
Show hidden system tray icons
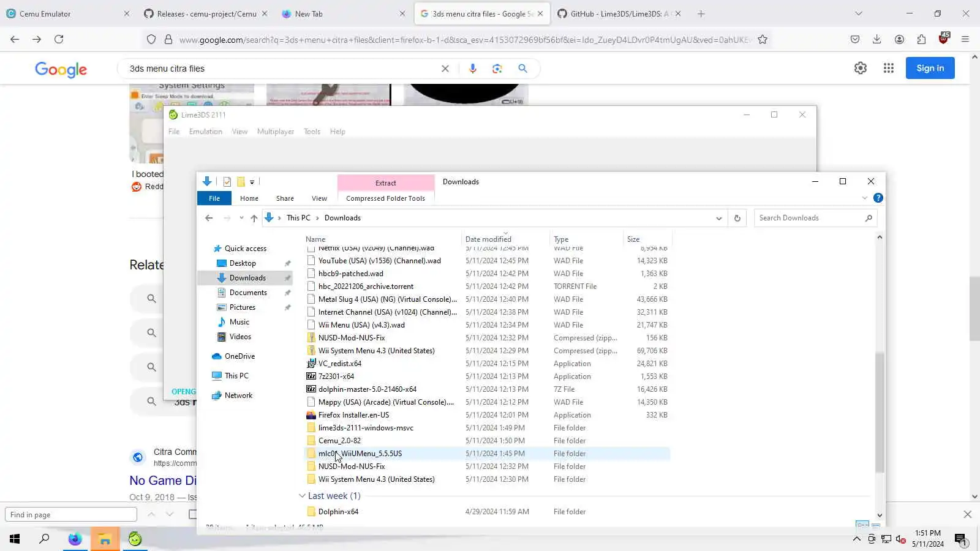pos(856,539)
